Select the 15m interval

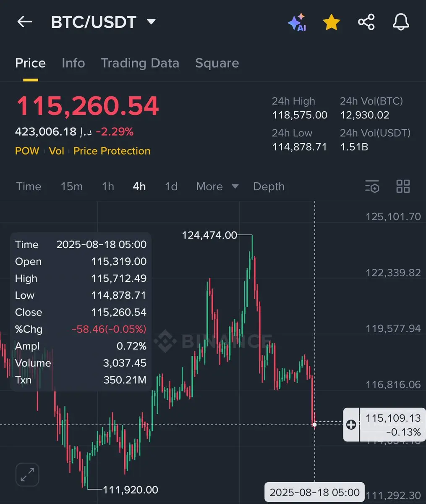[72, 186]
